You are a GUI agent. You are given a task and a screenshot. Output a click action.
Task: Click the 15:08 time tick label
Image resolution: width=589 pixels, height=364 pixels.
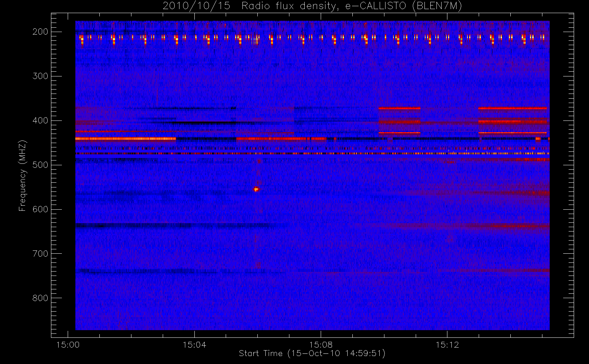[321, 345]
